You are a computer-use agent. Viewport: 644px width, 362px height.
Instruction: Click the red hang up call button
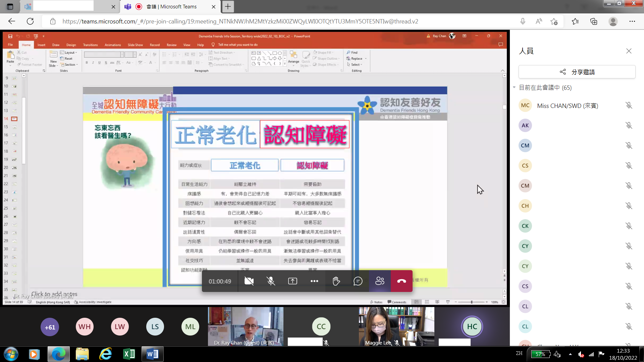pos(401,281)
